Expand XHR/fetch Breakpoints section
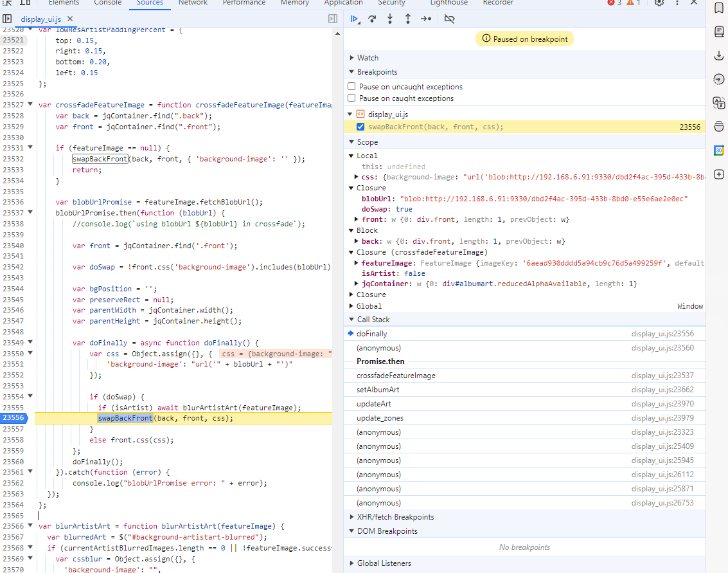The height and width of the screenshot is (573, 728). tap(351, 517)
